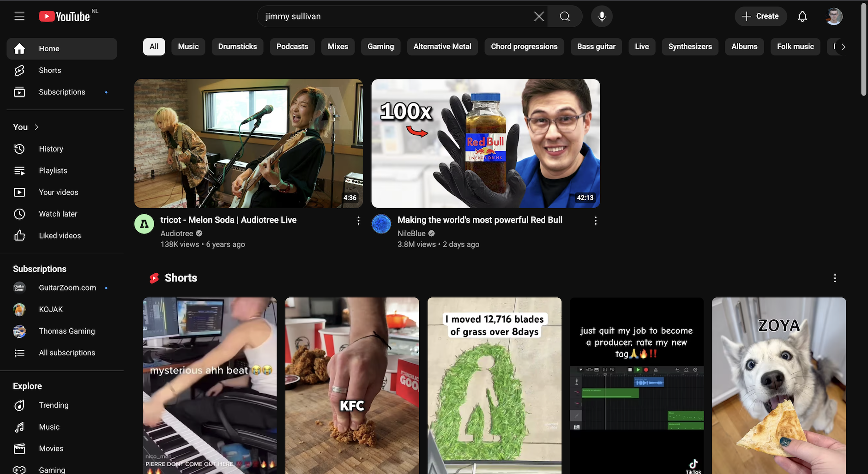Click the page vertical scrollbar
The width and height of the screenshot is (868, 474).
point(864,50)
